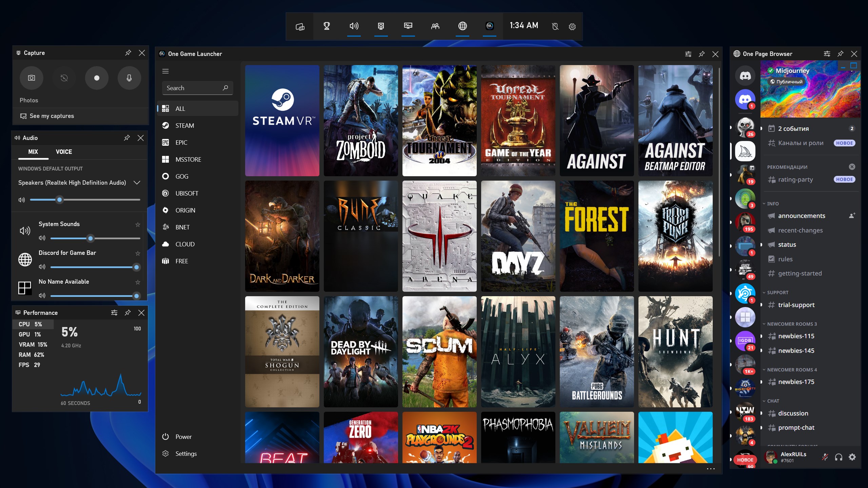Start recording with the record button
This screenshot has height=488, width=868.
click(97, 78)
